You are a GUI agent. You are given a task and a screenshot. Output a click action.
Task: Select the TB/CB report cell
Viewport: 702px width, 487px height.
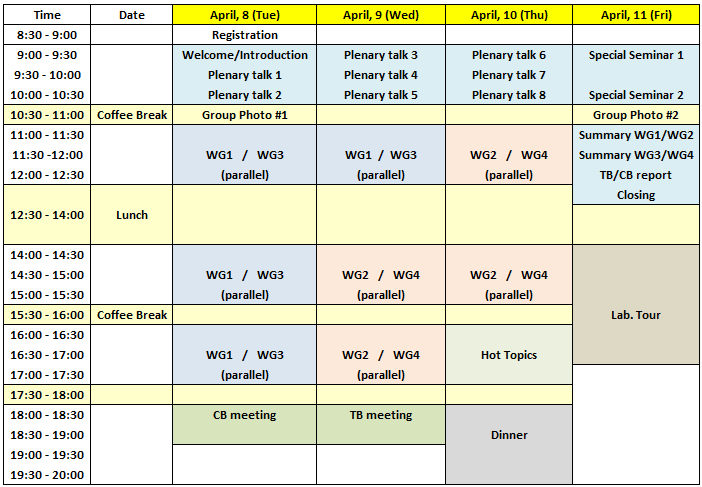coord(636,175)
